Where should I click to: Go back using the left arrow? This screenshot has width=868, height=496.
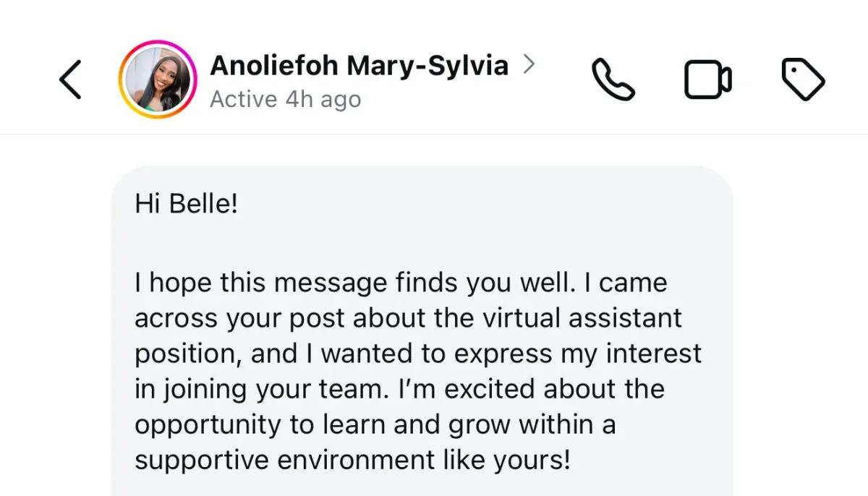pos(71,80)
